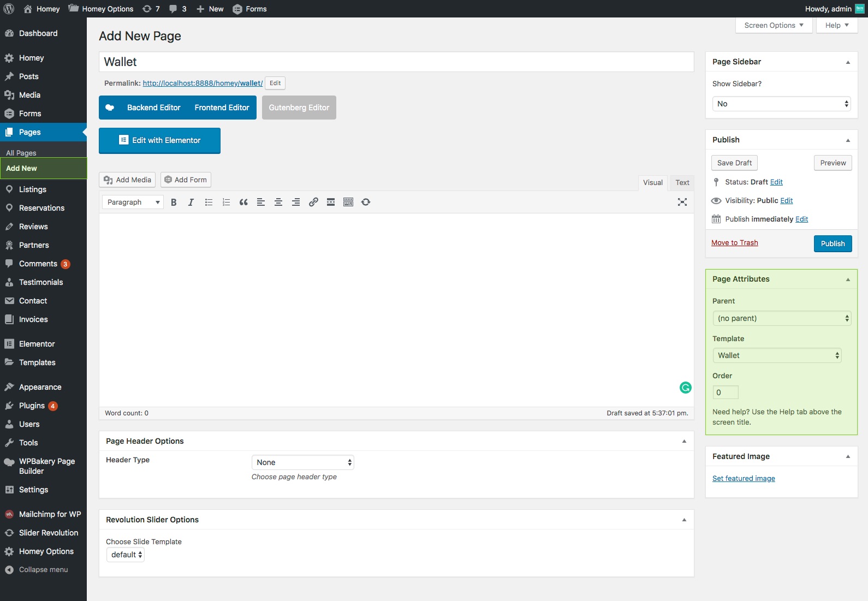Enter distraction-free fullscreen mode
The height and width of the screenshot is (601, 868).
click(682, 202)
